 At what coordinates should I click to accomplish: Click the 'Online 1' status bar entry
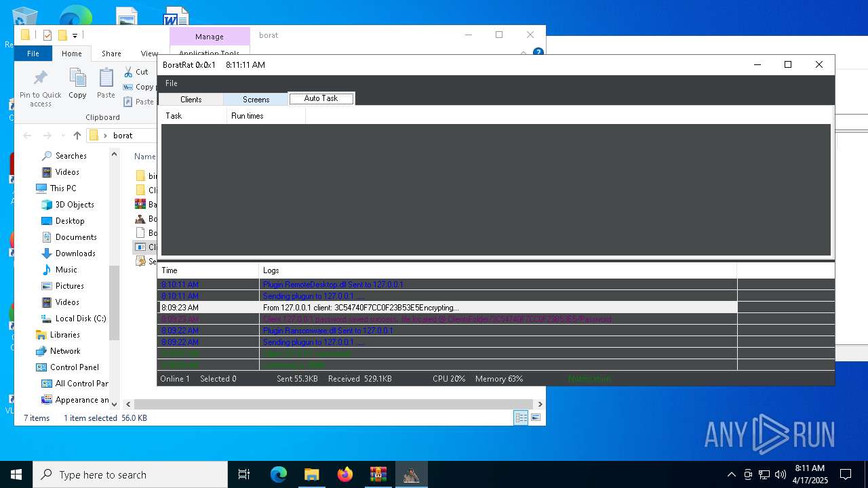pos(175,379)
